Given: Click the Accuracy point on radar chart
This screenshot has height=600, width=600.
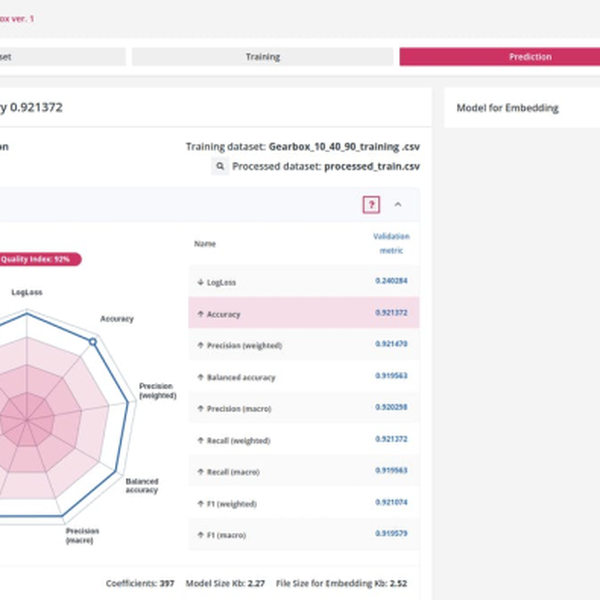Looking at the screenshot, I should [x=94, y=342].
